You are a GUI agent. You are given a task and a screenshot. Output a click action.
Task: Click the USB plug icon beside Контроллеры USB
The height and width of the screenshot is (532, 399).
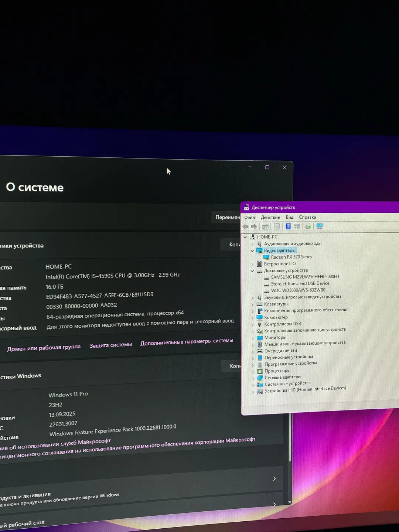pos(259,324)
